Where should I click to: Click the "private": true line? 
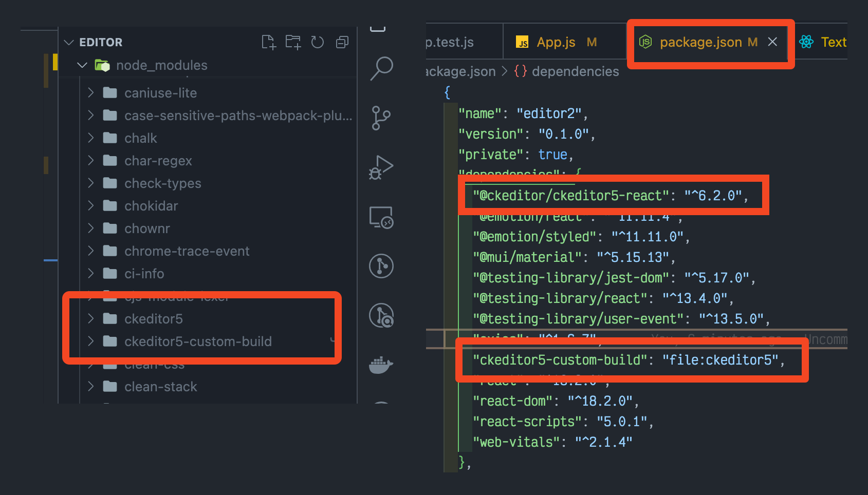(516, 155)
